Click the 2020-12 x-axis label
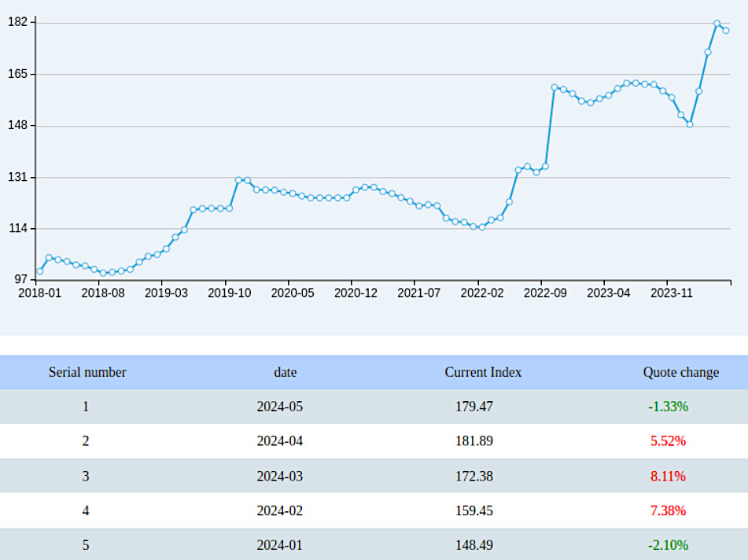 (x=356, y=293)
